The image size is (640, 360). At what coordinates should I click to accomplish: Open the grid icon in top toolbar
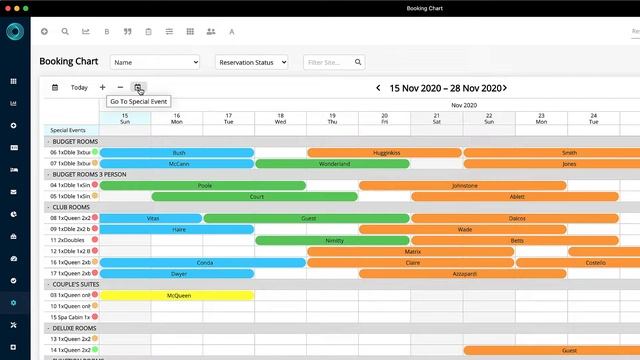coord(190,31)
